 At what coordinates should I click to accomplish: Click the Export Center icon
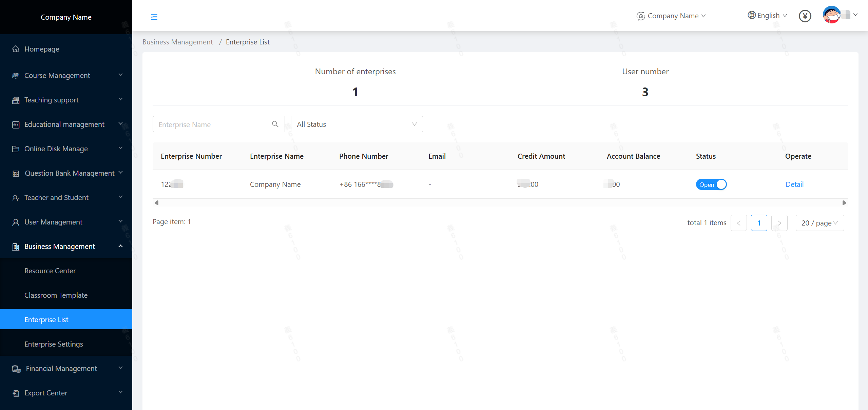16,393
